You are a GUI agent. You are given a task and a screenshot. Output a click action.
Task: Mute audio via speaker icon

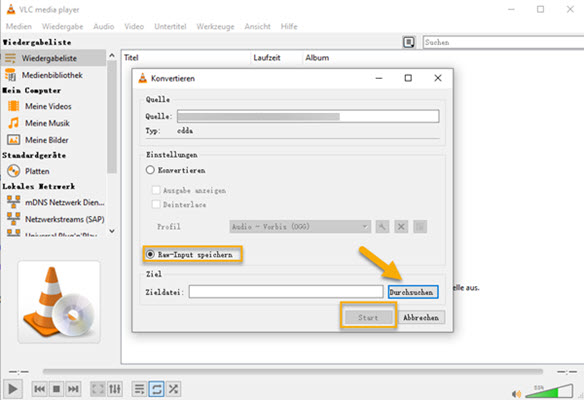516,393
